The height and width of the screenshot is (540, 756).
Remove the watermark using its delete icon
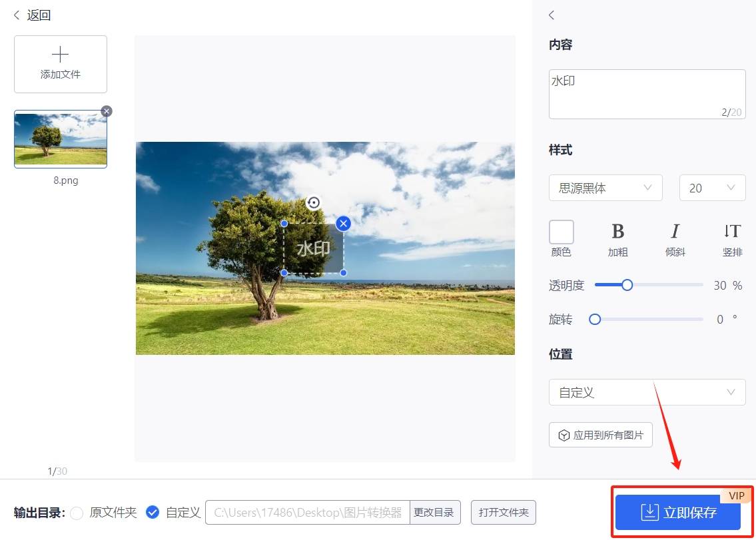(343, 224)
